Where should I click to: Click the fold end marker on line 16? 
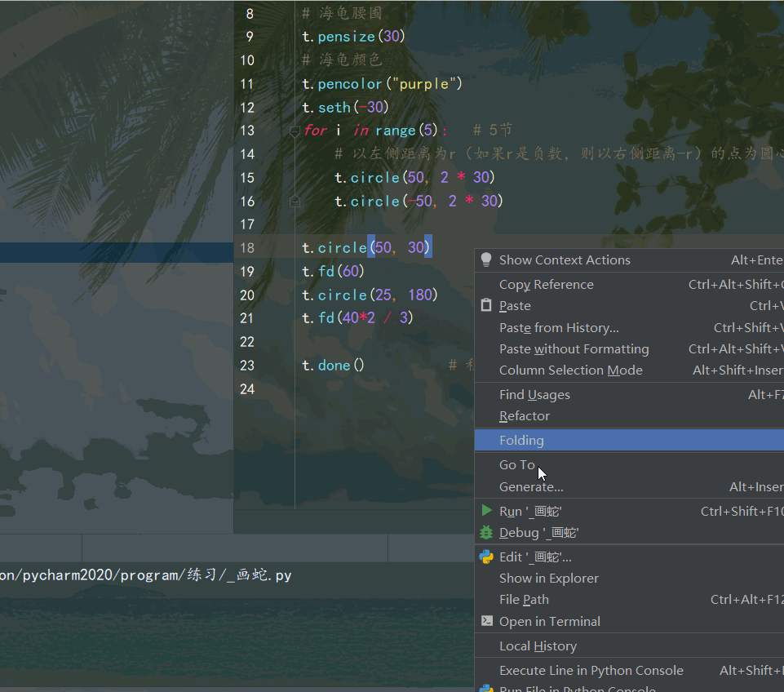pos(295,202)
